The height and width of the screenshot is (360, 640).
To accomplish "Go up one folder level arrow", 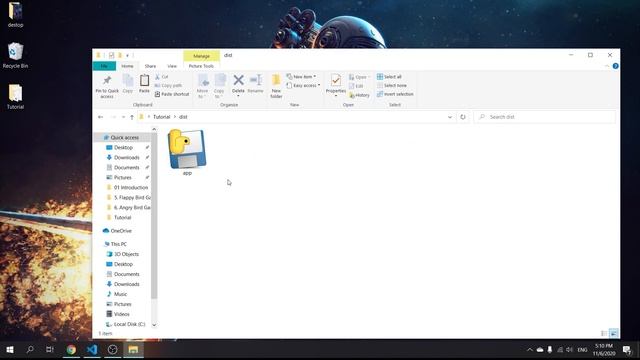I will (x=132, y=117).
